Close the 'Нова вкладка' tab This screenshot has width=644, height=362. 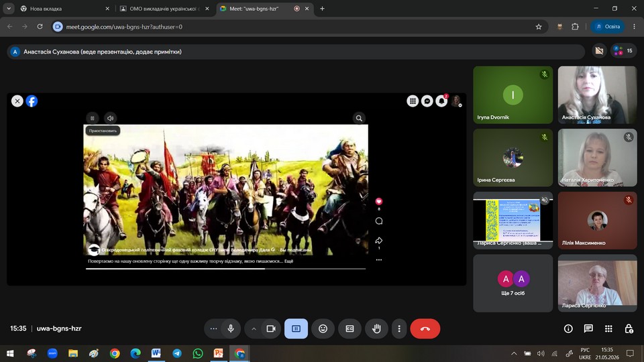tap(107, 9)
